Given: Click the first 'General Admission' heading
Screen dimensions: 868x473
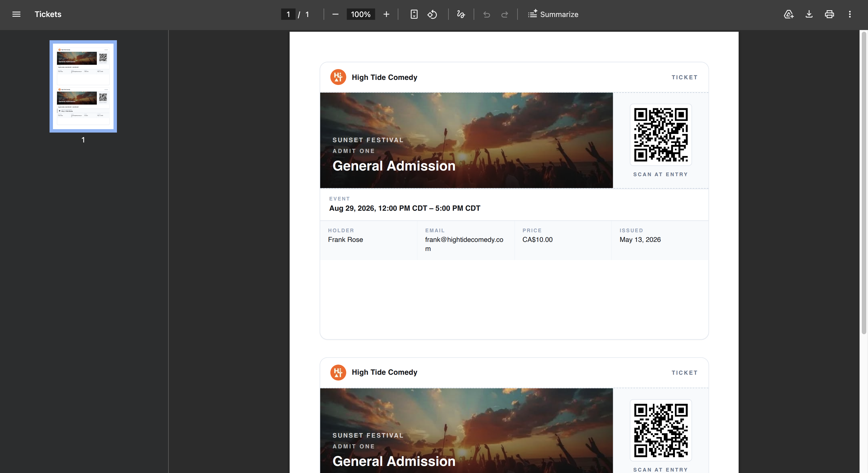Looking at the screenshot, I should click(x=394, y=166).
